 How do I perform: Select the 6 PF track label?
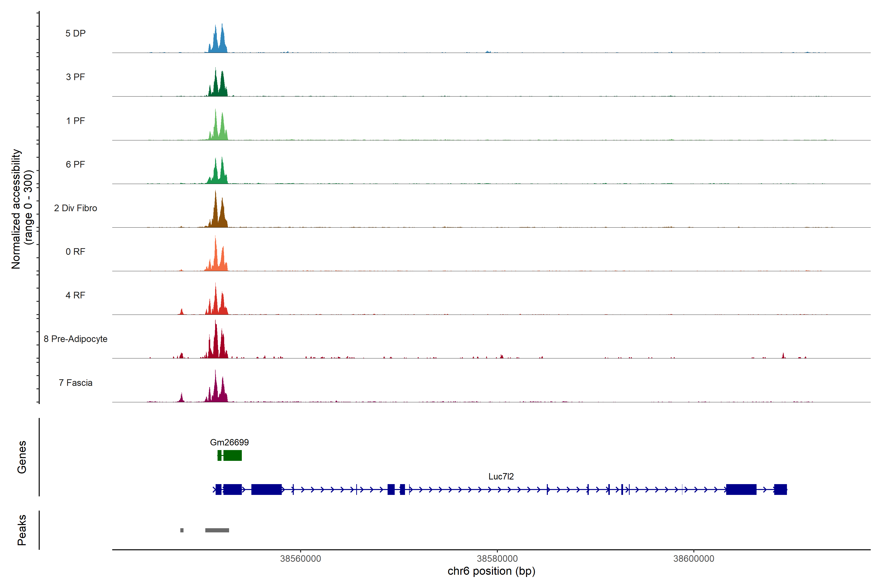pos(75,164)
